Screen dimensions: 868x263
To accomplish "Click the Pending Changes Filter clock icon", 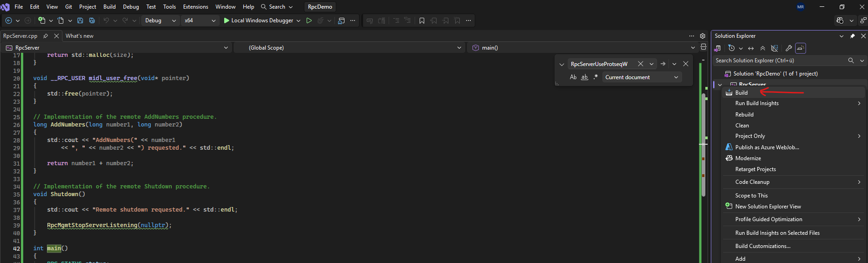I will (732, 48).
